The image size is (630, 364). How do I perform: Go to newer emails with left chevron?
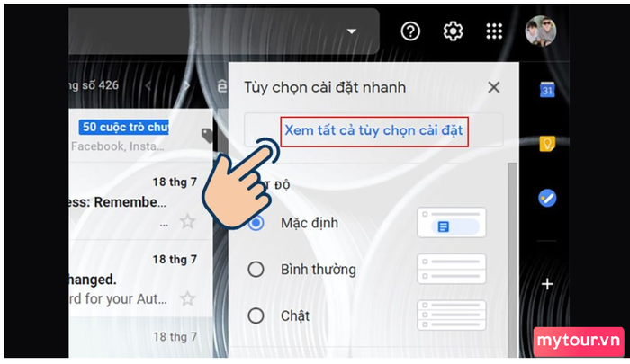[x=148, y=85]
